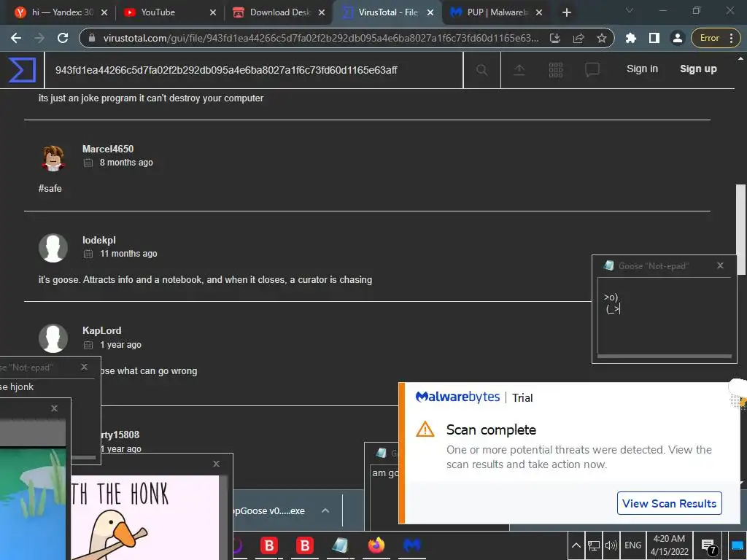
Task: Click Sign up link
Action: [698, 69]
